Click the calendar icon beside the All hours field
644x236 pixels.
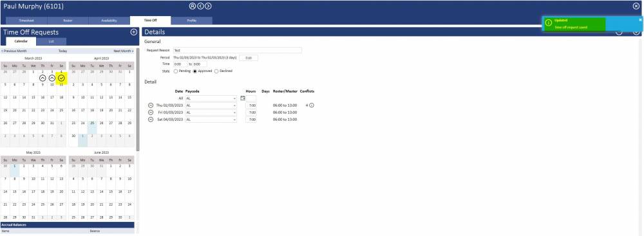pyautogui.click(x=243, y=98)
